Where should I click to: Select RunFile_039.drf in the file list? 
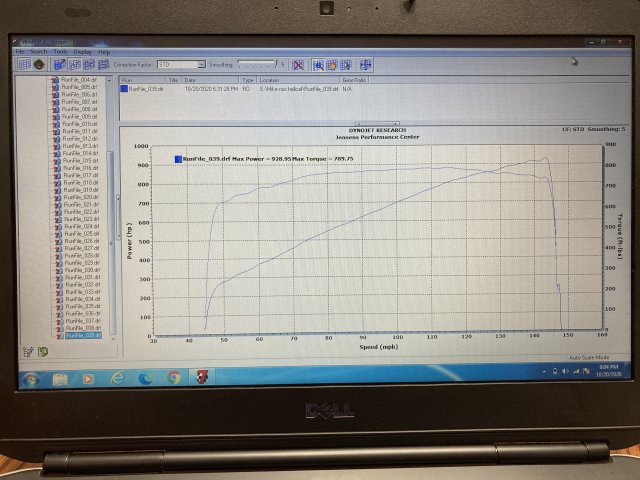[82, 336]
